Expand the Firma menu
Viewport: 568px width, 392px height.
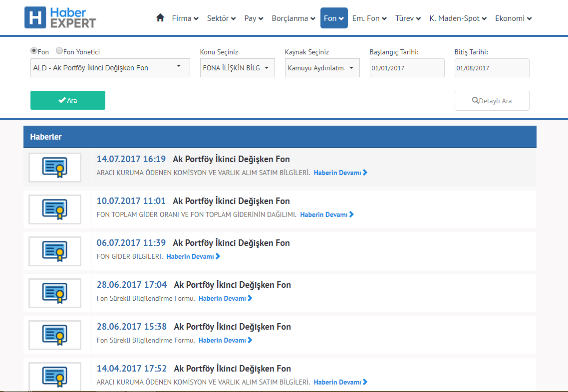185,18
